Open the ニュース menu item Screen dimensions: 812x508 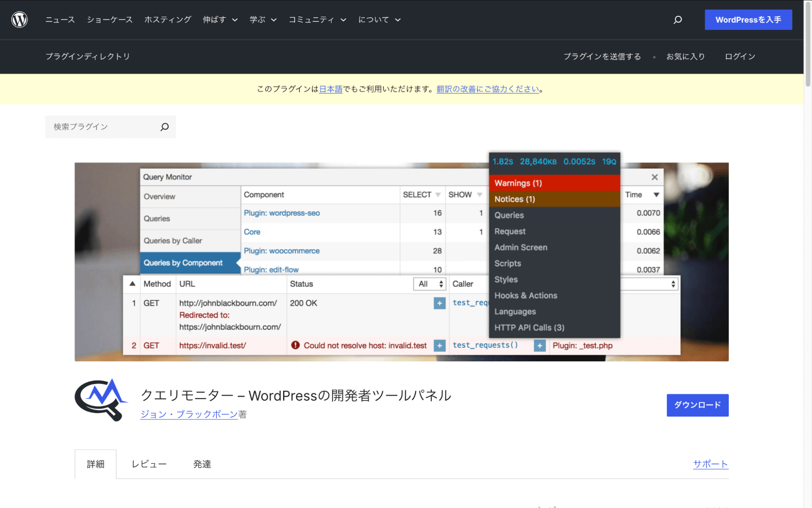[x=60, y=19]
